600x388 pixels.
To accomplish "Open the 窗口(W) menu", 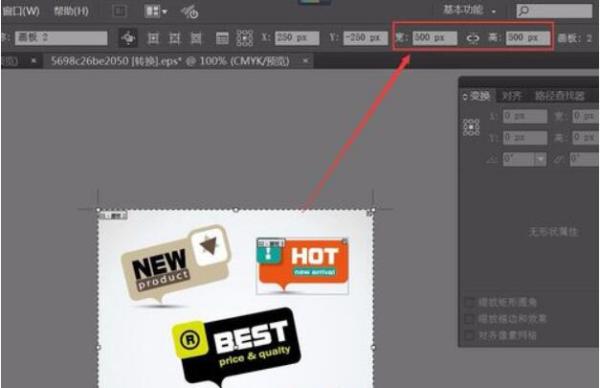I will point(21,11).
